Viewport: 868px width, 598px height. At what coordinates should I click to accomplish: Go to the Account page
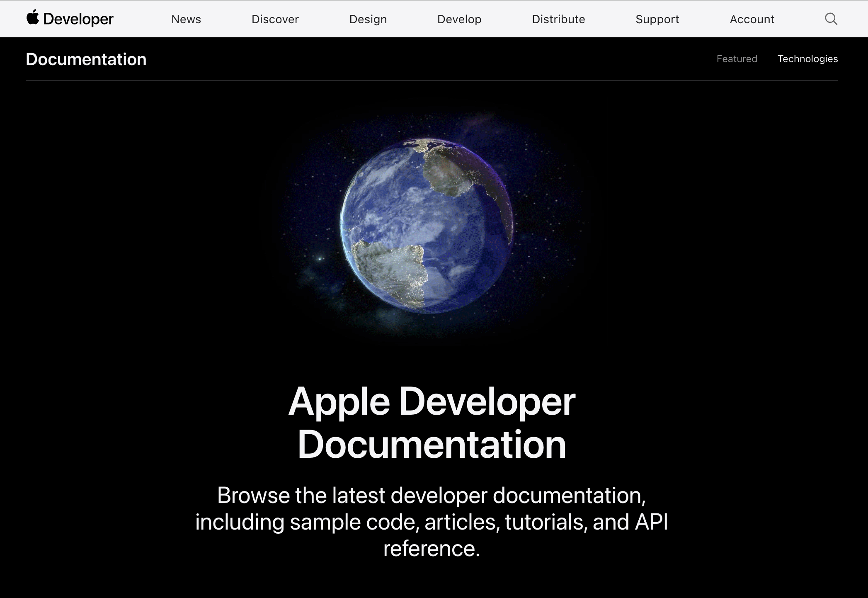coord(752,19)
